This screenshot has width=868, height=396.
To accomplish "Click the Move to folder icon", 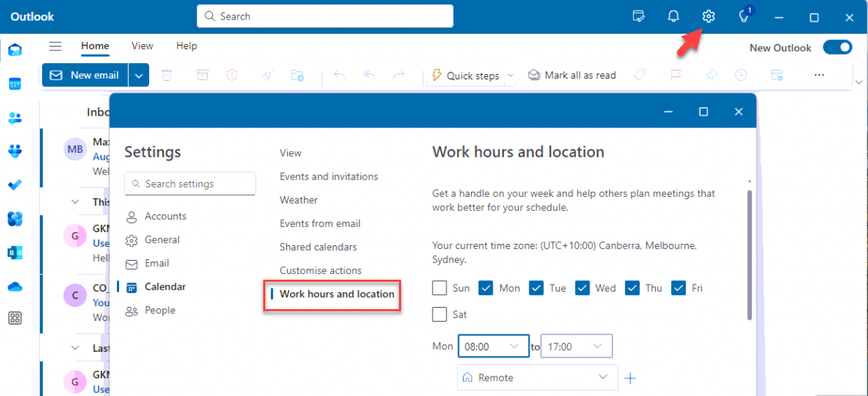I will click(x=297, y=75).
